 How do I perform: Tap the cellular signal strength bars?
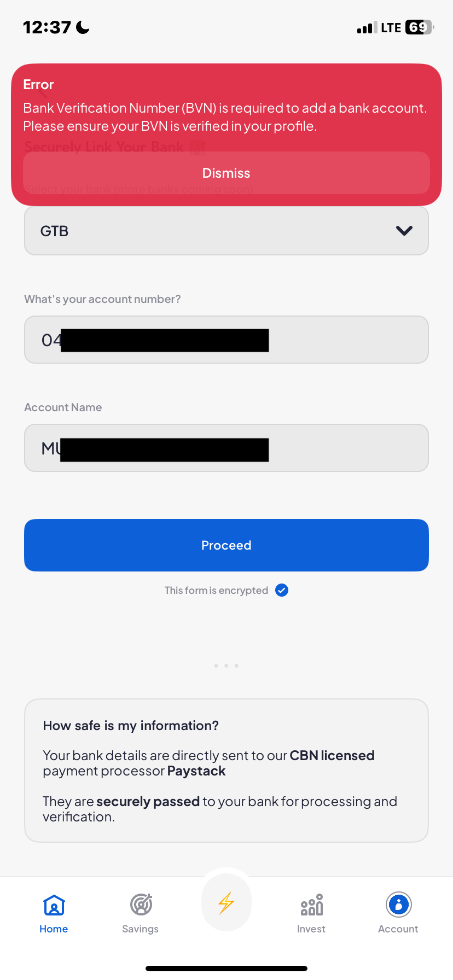click(x=367, y=28)
